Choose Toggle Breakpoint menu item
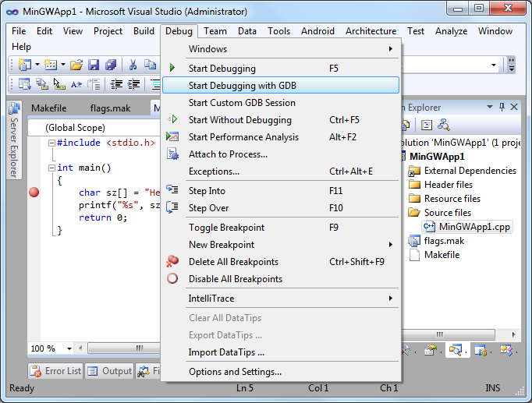 pyautogui.click(x=281, y=228)
